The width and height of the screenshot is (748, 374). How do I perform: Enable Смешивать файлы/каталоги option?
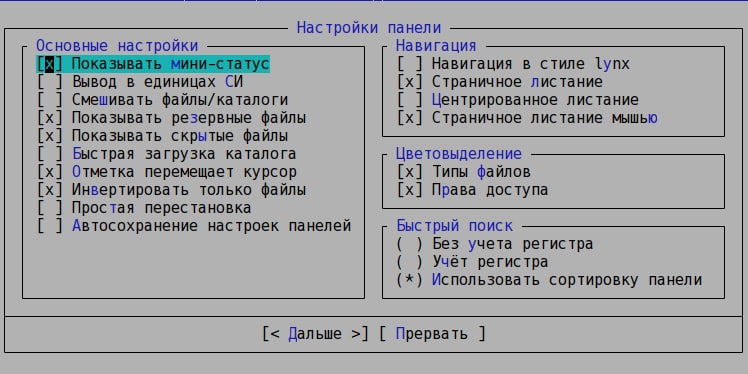tap(162, 100)
